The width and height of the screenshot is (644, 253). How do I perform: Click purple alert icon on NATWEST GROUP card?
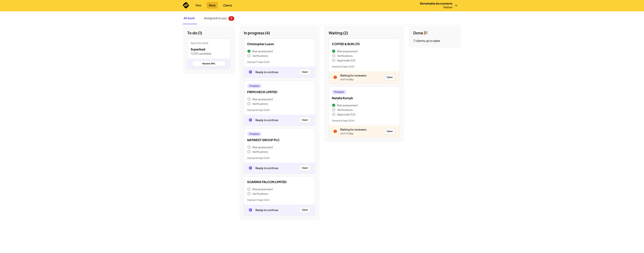tap(250, 168)
